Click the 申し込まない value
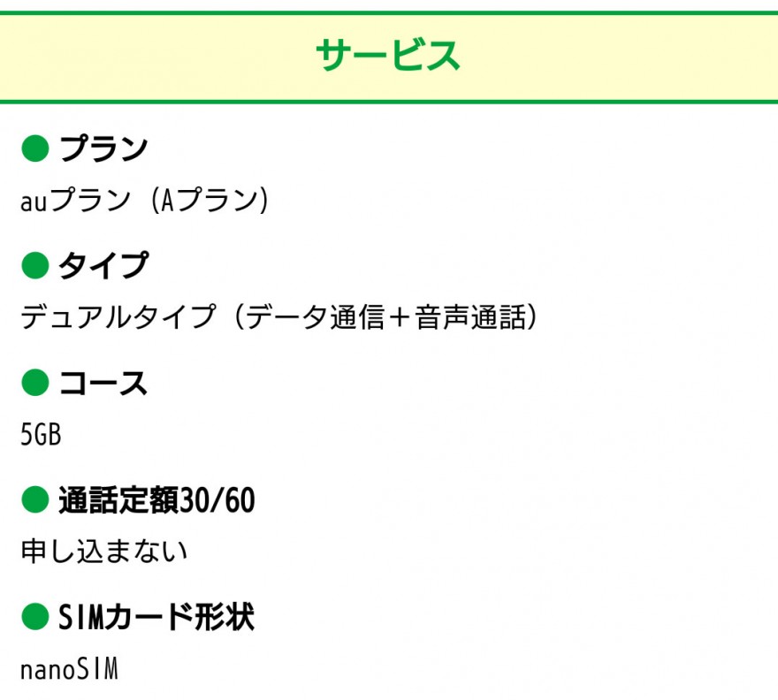 point(103,552)
